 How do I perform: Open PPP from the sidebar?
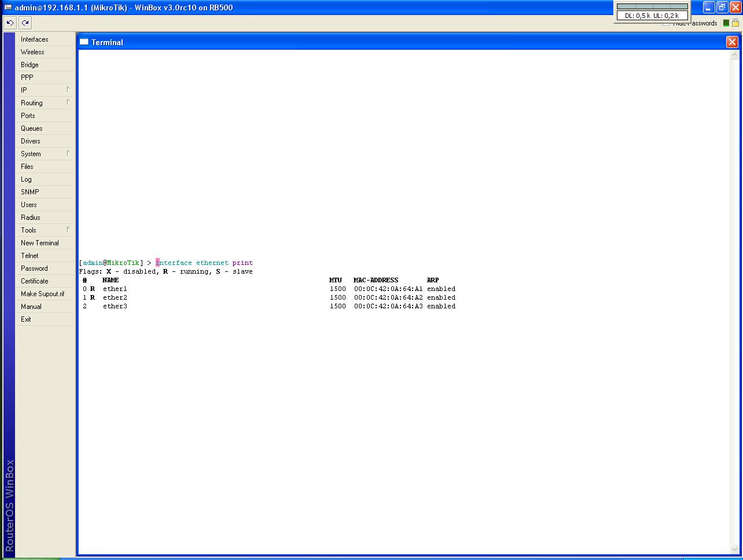click(45, 78)
